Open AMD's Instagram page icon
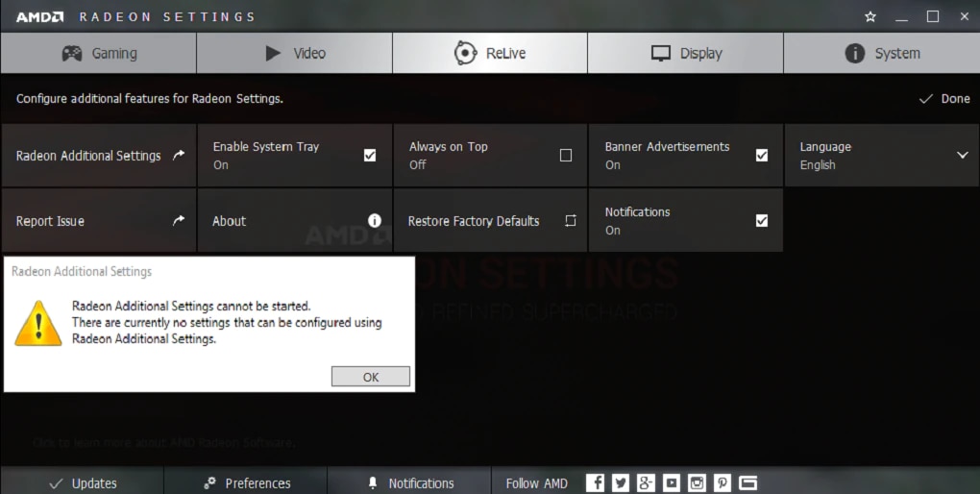The height and width of the screenshot is (494, 980). click(697, 482)
